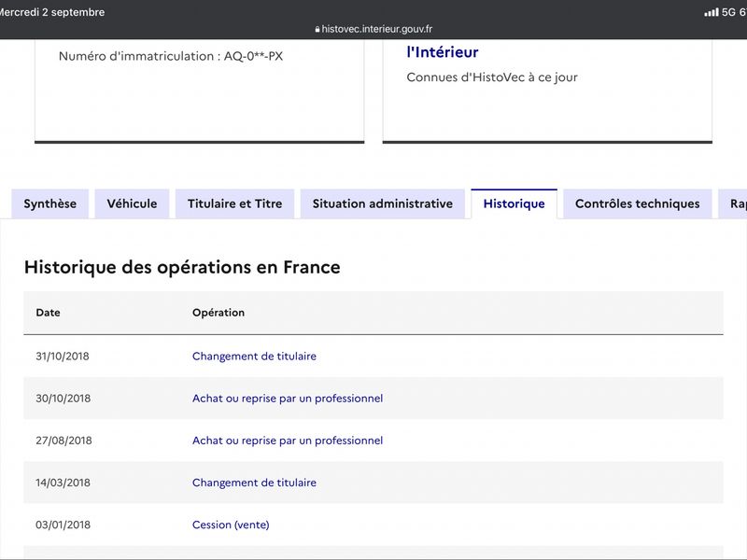Open the partially visible Rap tab
Screen dimensions: 747x560
pos(734,203)
